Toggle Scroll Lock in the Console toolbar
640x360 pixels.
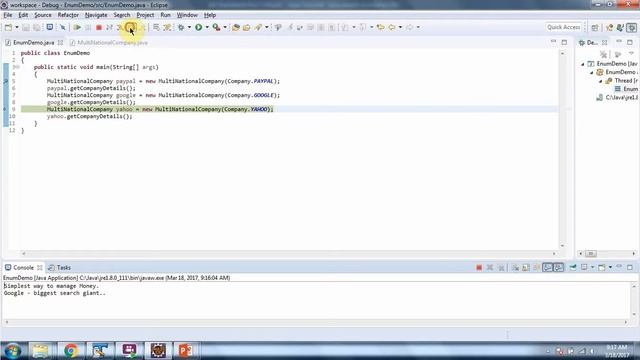tap(526, 267)
